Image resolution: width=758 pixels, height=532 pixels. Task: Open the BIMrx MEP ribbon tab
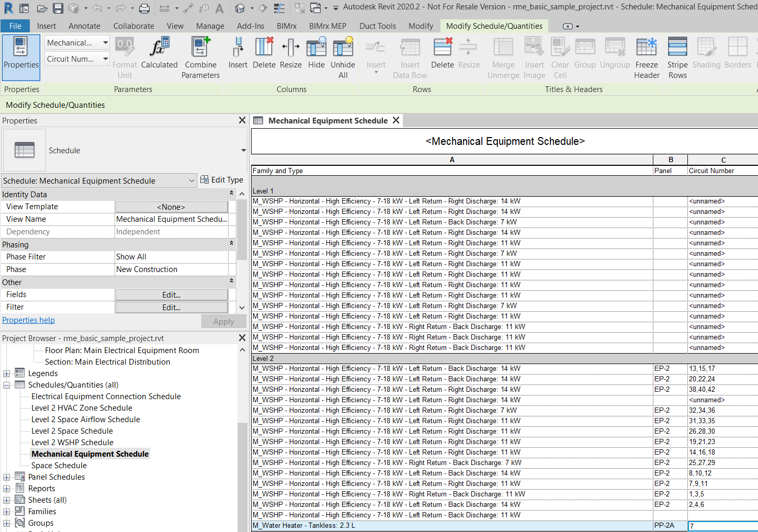pyautogui.click(x=327, y=26)
